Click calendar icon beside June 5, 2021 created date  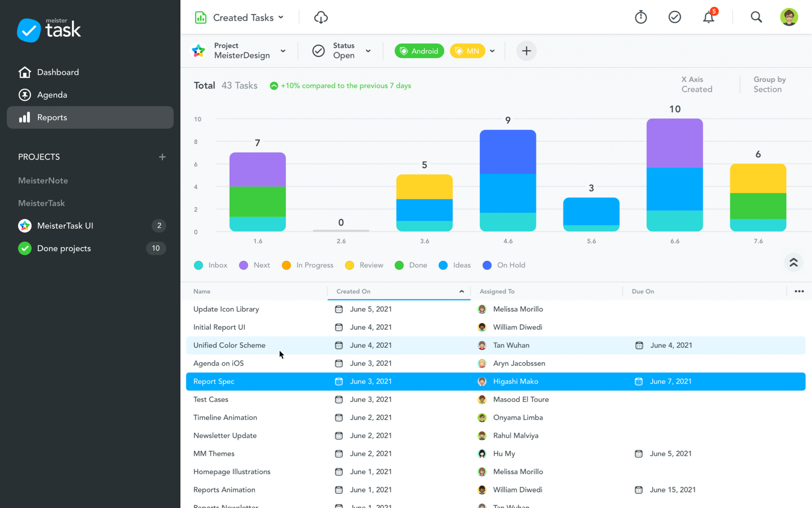pos(339,309)
